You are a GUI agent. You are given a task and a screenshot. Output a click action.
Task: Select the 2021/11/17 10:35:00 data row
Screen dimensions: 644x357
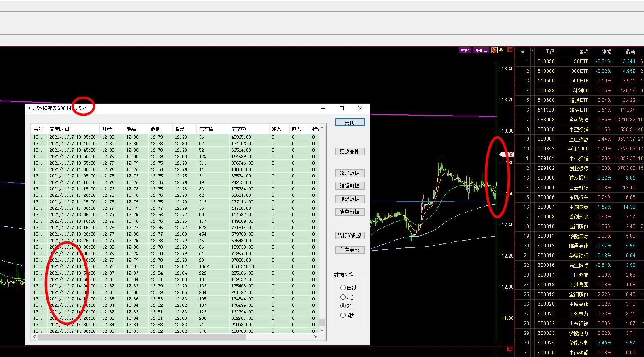point(175,137)
